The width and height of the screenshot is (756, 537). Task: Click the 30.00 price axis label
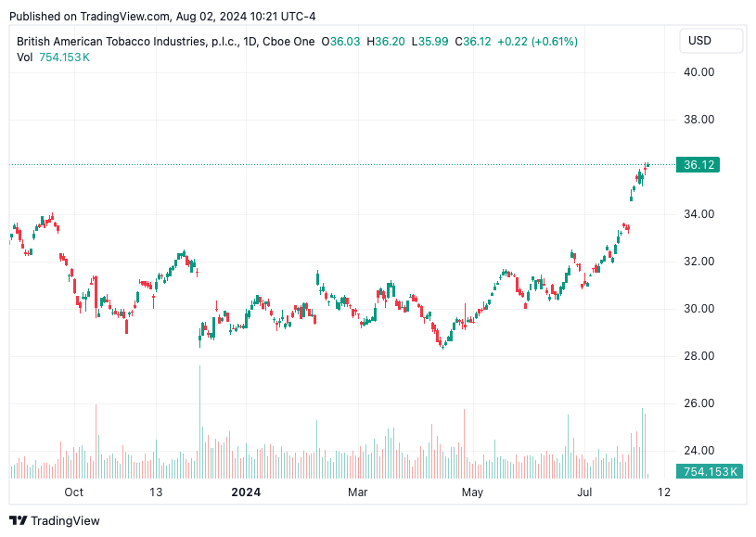698,309
